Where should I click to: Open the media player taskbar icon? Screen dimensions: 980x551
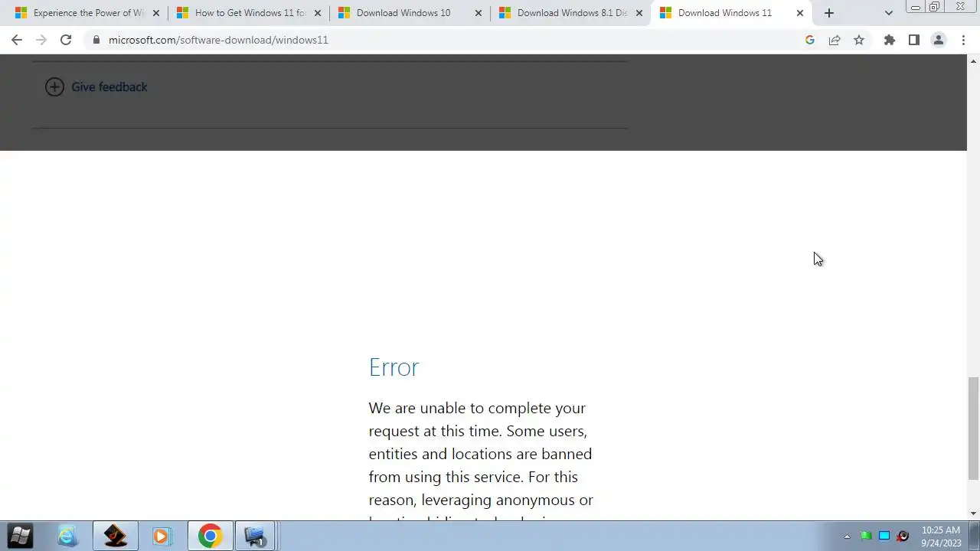[162, 536]
